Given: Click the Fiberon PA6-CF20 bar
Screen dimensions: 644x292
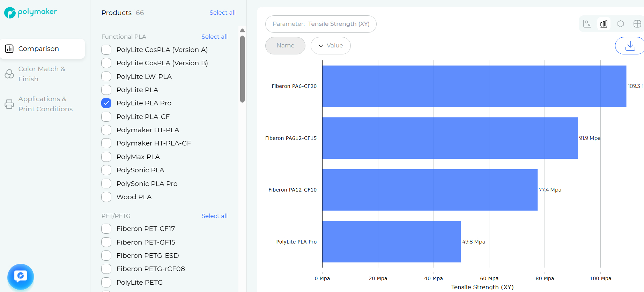Looking at the screenshot, I should [474, 86].
